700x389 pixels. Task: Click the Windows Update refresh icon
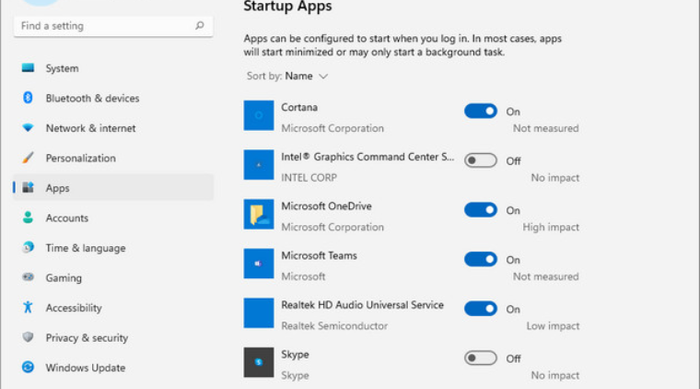coord(28,367)
